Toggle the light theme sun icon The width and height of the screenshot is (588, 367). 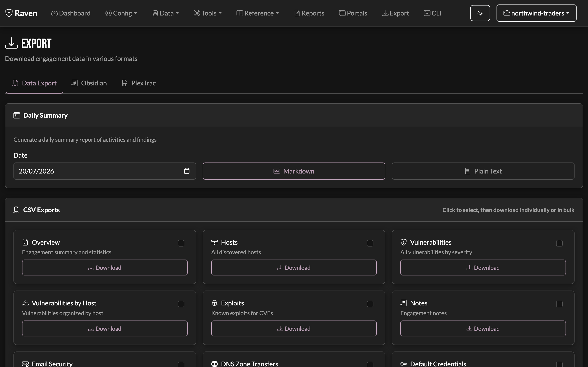pos(480,13)
